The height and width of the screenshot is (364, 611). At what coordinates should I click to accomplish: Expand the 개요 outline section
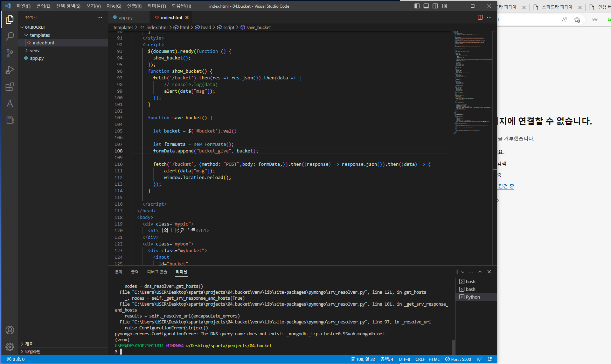[x=63, y=344]
